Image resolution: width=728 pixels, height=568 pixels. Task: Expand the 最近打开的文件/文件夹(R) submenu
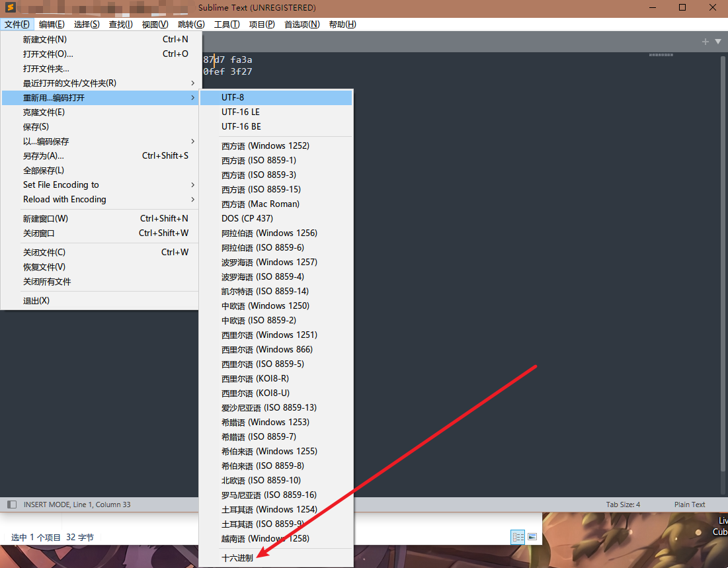coord(101,83)
